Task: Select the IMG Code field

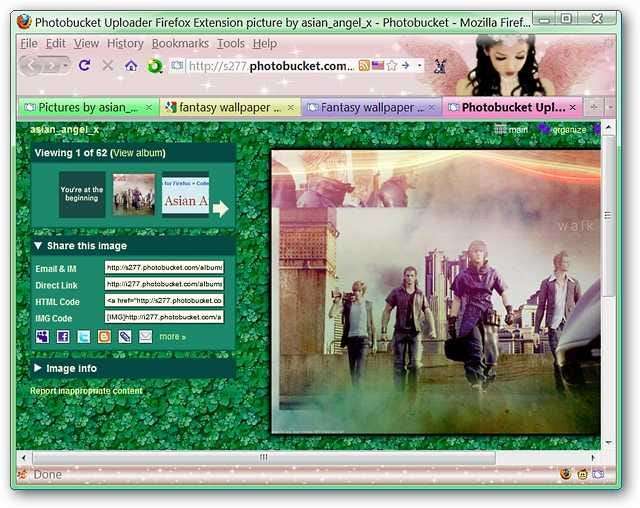Action: [164, 317]
